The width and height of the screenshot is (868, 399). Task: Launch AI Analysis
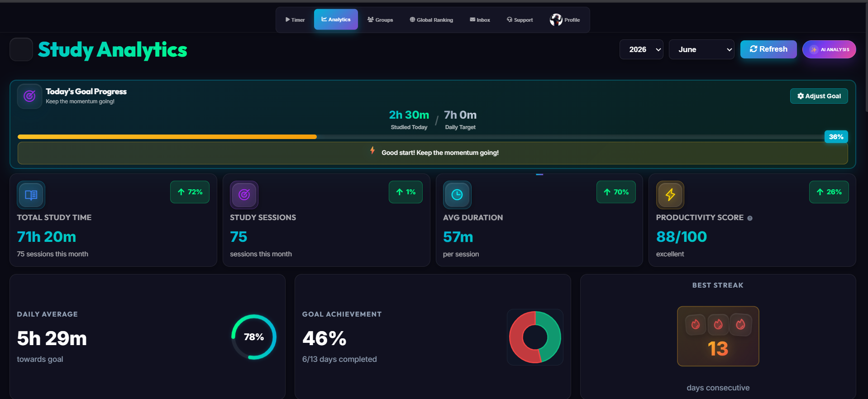(829, 49)
